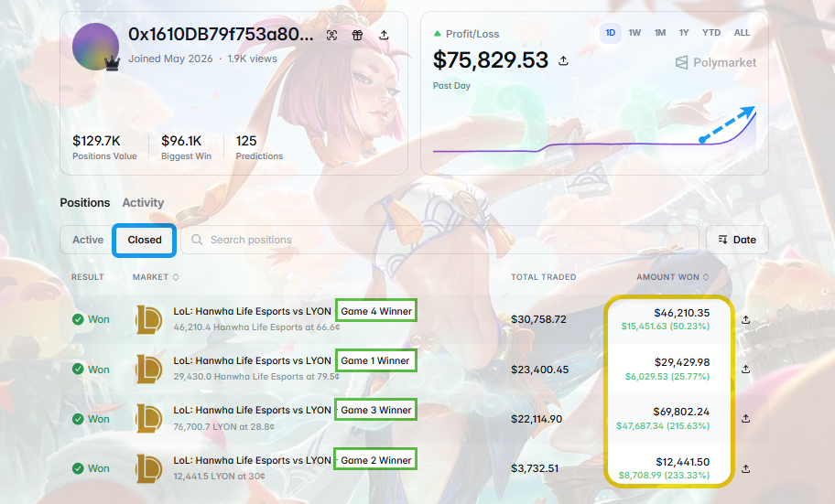Click the Won status in Game 4 row

pos(91,319)
